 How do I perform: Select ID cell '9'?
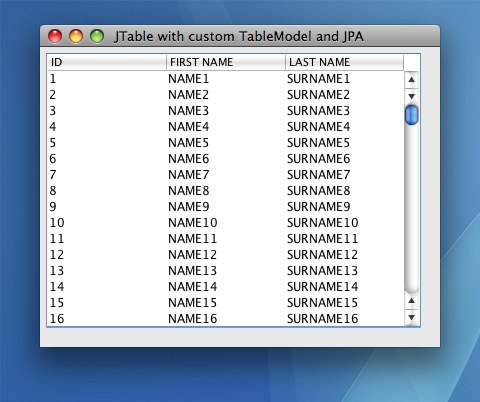107,207
